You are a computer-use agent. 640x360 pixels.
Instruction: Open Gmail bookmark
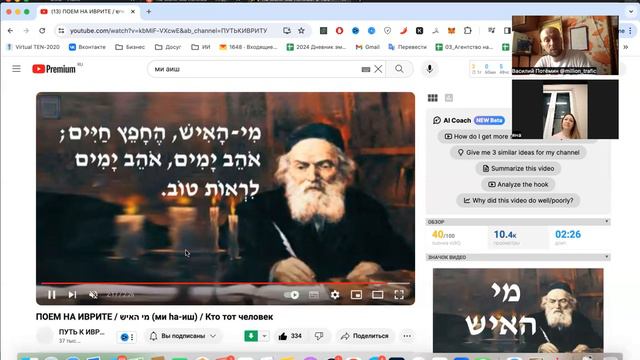coord(368,47)
